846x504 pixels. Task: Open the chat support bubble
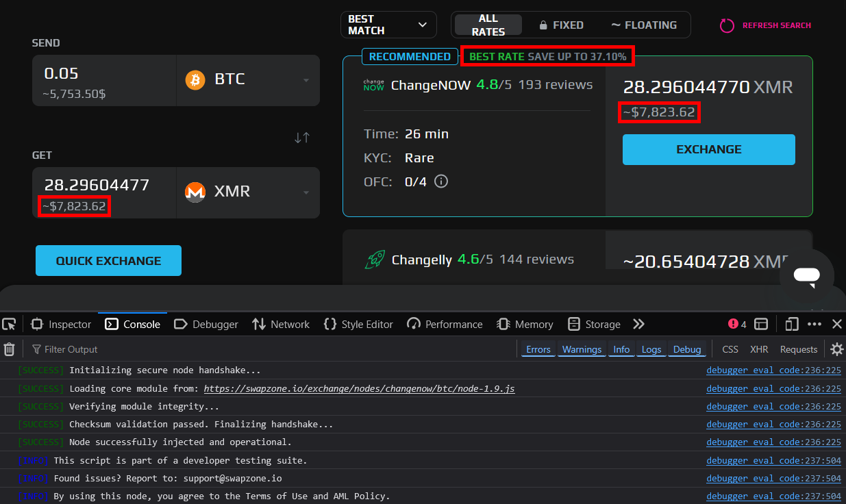tap(806, 276)
